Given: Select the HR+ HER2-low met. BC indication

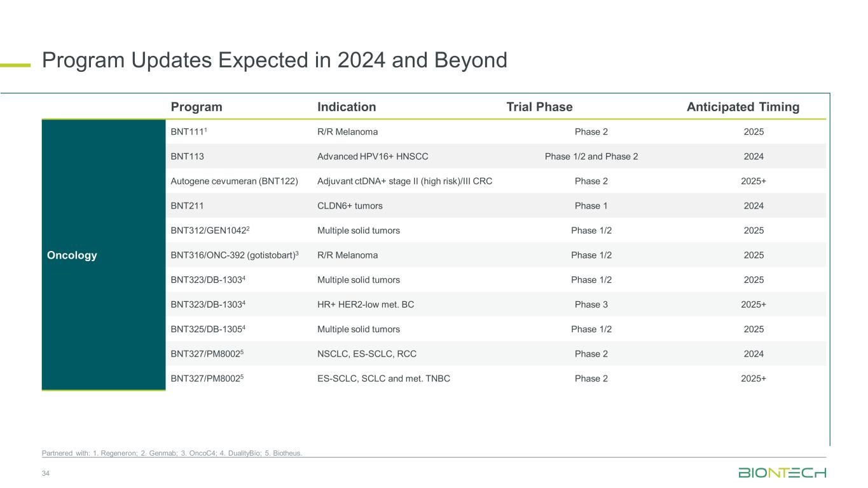Looking at the screenshot, I should [x=365, y=304].
